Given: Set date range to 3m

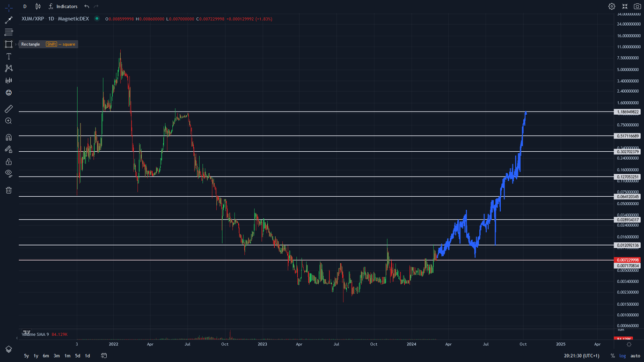Looking at the screenshot, I should tap(56, 356).
